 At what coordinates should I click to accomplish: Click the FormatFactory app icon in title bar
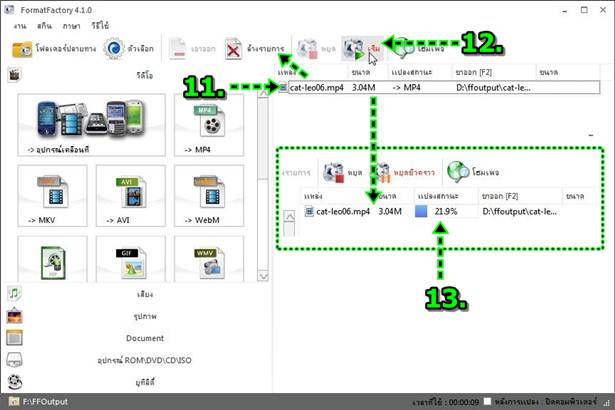[x=9, y=10]
